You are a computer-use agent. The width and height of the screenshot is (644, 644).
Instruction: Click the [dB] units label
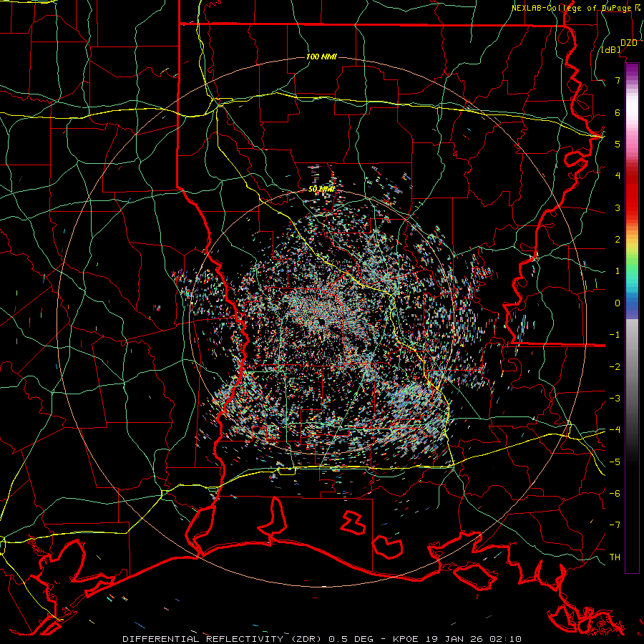tap(611, 49)
